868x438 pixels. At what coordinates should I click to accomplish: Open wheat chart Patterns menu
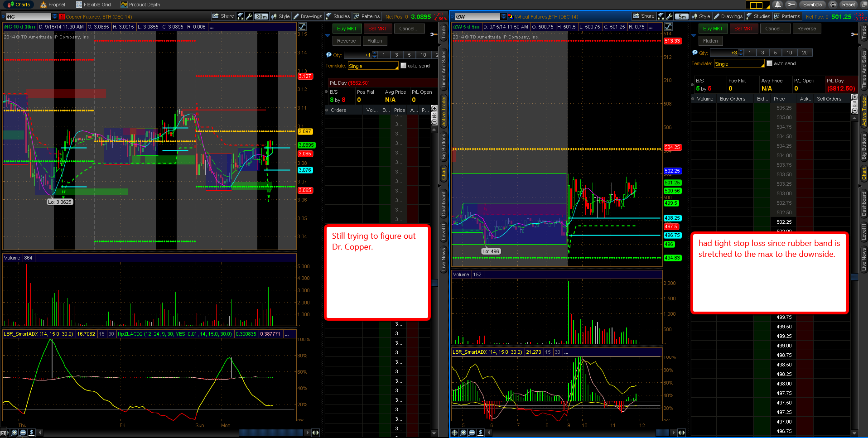point(787,16)
